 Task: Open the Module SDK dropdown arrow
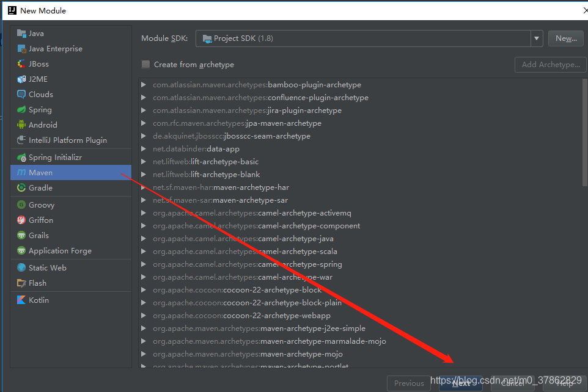[537, 38]
